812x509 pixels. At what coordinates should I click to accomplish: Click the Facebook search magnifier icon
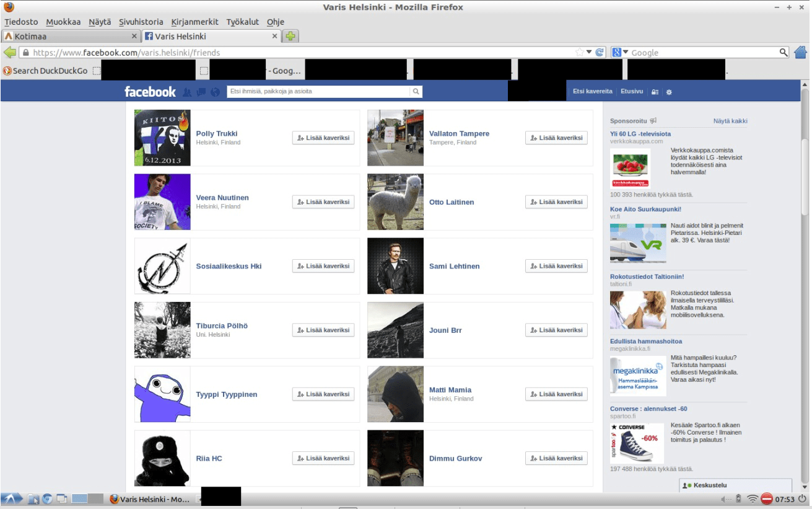(x=416, y=92)
